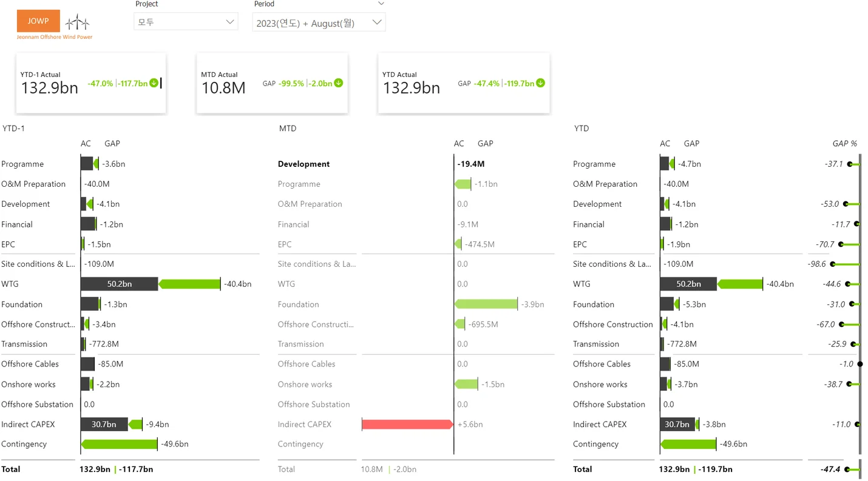Click the green Foundation -3.9bn bar in MTD
The height and width of the screenshot is (481, 868).
(486, 304)
